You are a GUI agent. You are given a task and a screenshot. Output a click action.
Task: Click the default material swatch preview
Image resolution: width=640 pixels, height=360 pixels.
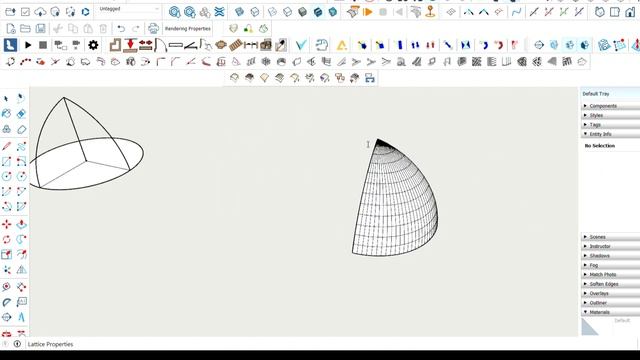[590, 327]
